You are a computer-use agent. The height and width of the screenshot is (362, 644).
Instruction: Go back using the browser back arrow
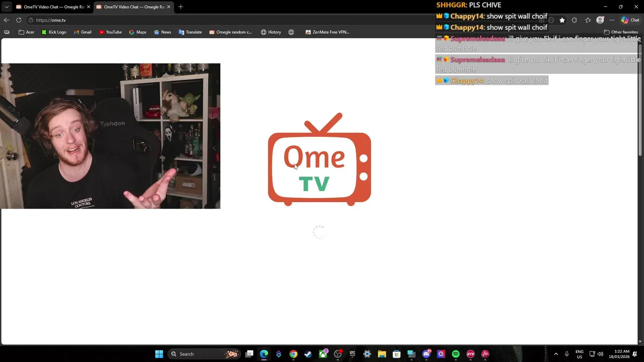(7, 20)
